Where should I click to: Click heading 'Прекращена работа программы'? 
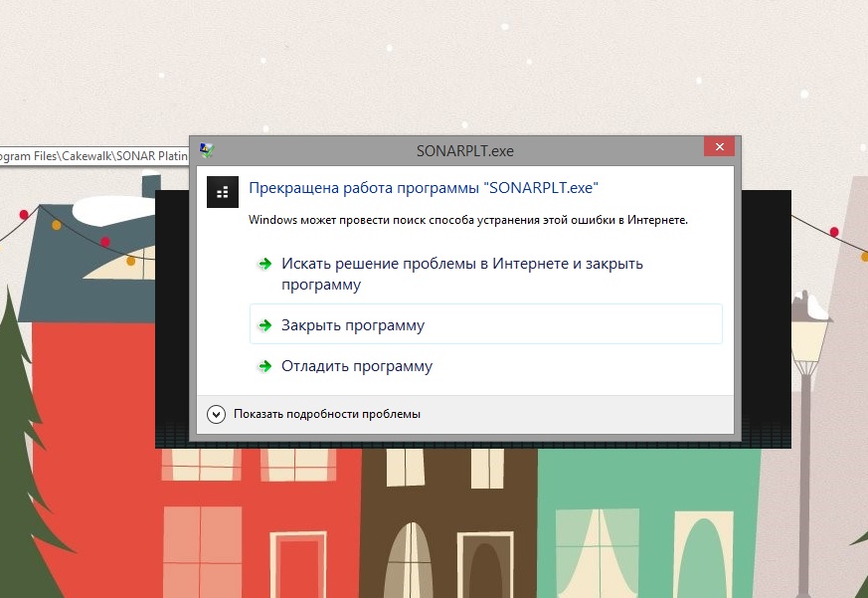tap(364, 188)
